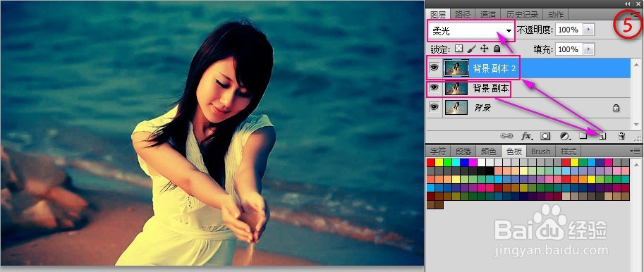Select the 背景 副本 2 layer thumbnail

coord(456,68)
